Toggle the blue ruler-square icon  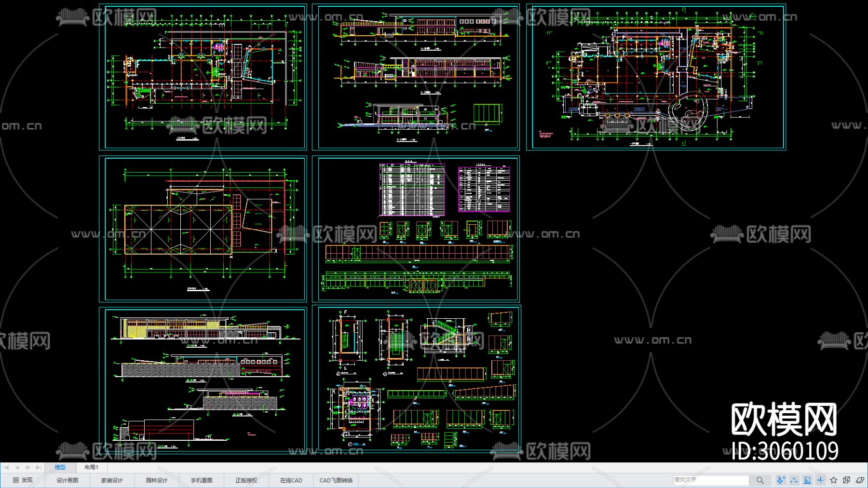807,480
